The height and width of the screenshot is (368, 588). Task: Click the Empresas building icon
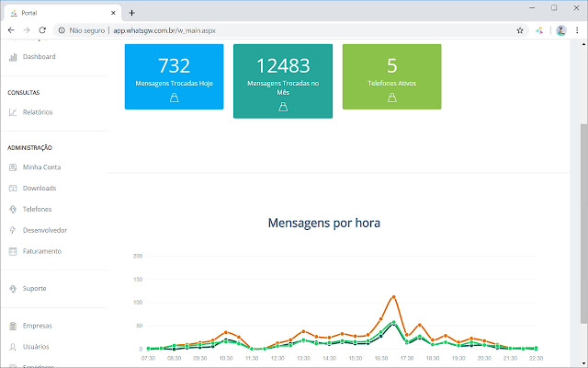point(13,326)
